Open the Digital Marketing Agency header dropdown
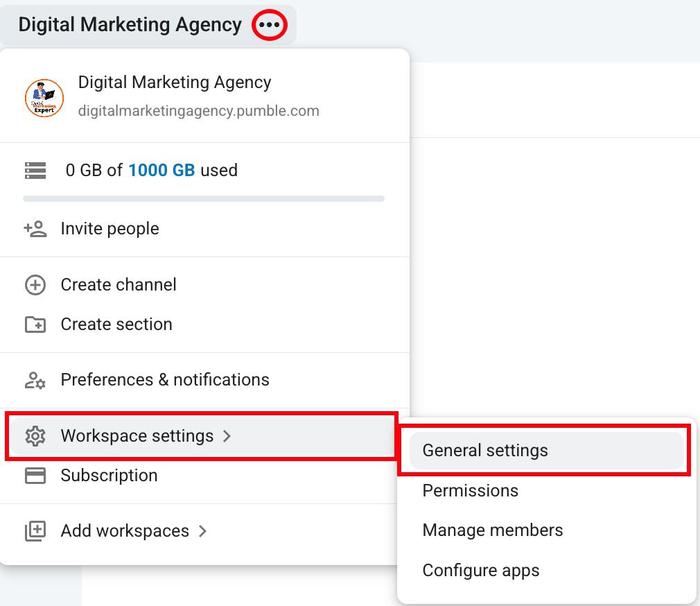The width and height of the screenshot is (700, 606). [x=130, y=25]
